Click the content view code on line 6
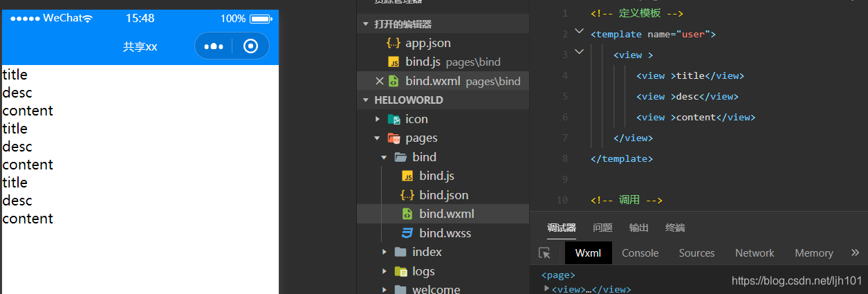 click(696, 118)
